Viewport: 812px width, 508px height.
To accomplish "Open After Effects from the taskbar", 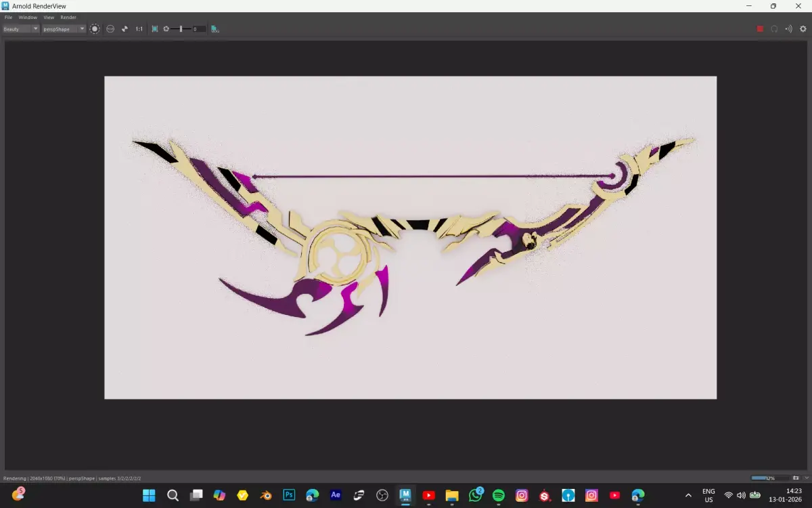I will pyautogui.click(x=336, y=495).
